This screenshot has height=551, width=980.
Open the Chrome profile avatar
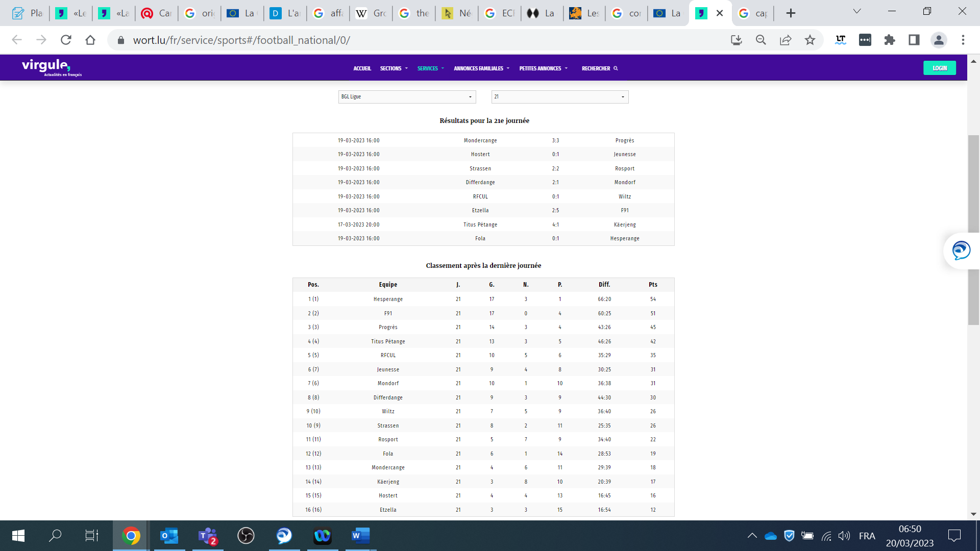pos(939,40)
